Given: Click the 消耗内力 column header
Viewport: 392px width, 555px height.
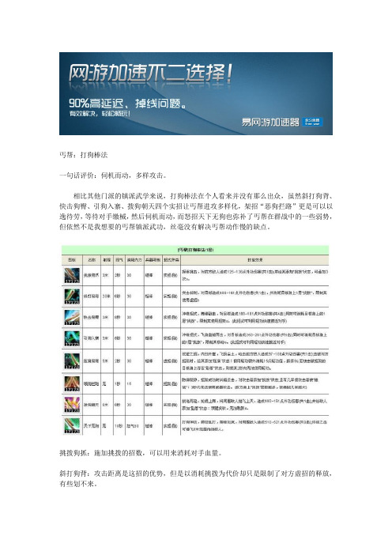Looking at the screenshot, I should 134,260.
